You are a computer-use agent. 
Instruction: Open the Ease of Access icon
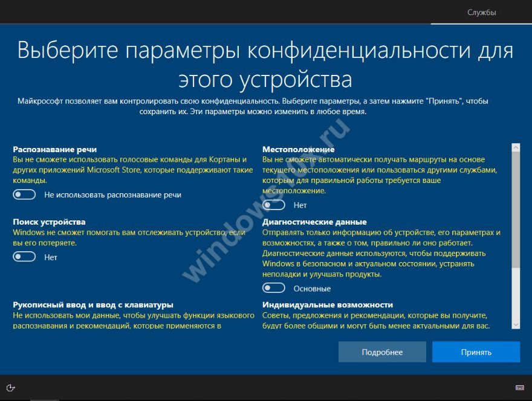point(10,387)
